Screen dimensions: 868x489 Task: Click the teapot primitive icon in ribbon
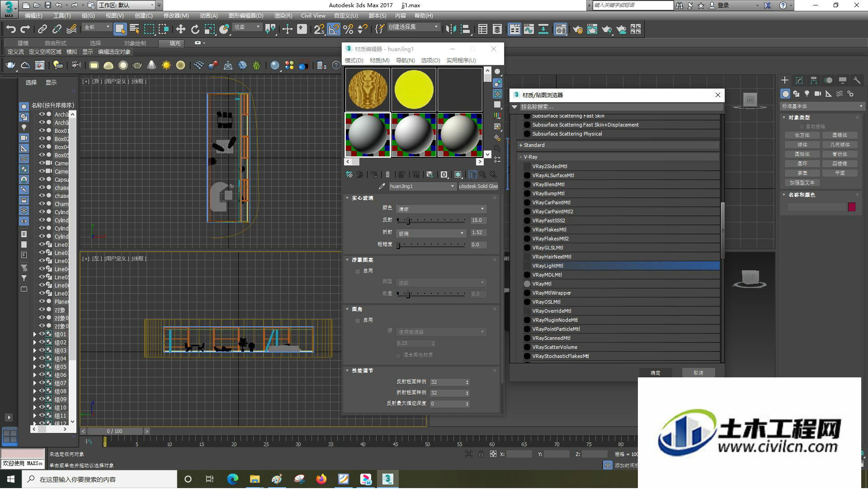(x=137, y=66)
